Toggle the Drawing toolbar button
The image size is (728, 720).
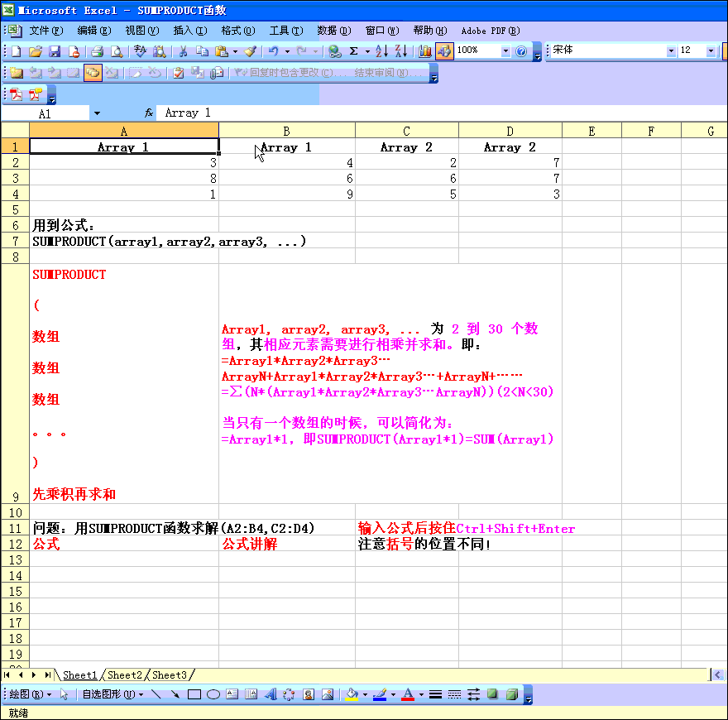point(445,51)
